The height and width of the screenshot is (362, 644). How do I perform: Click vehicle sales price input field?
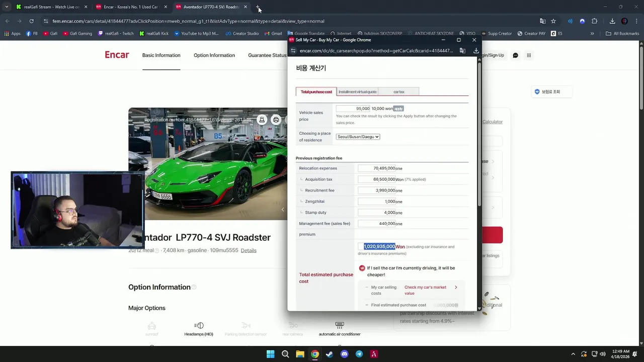pos(353,109)
